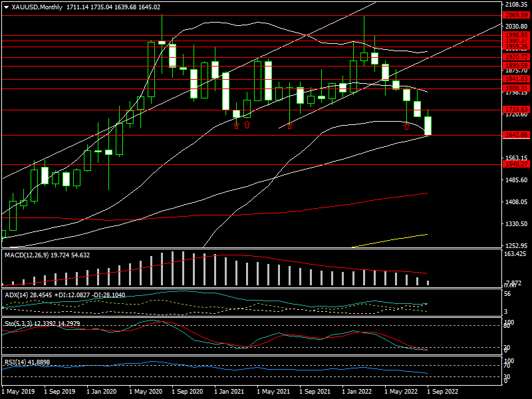Click the 1540.27 red price label

point(516,164)
